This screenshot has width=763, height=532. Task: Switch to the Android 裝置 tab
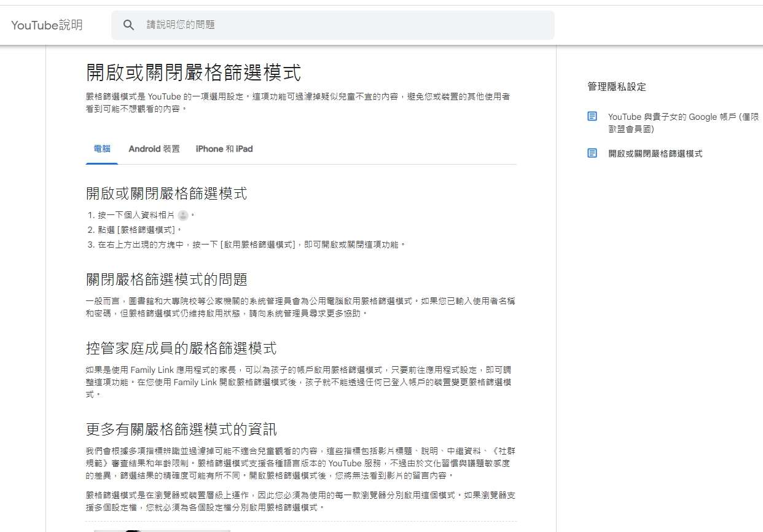tap(154, 149)
